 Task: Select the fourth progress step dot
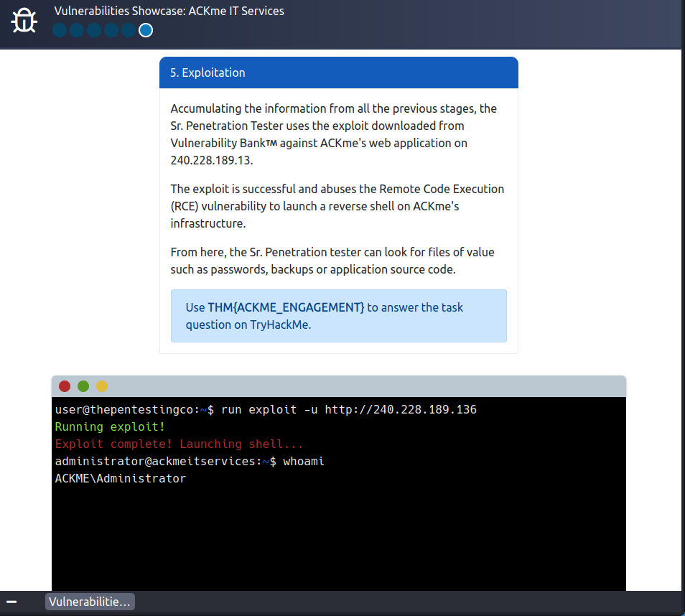(111, 30)
